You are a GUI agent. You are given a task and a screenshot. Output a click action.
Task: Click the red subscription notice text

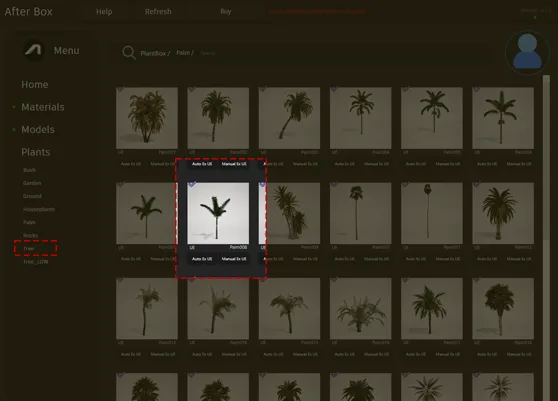(x=317, y=11)
